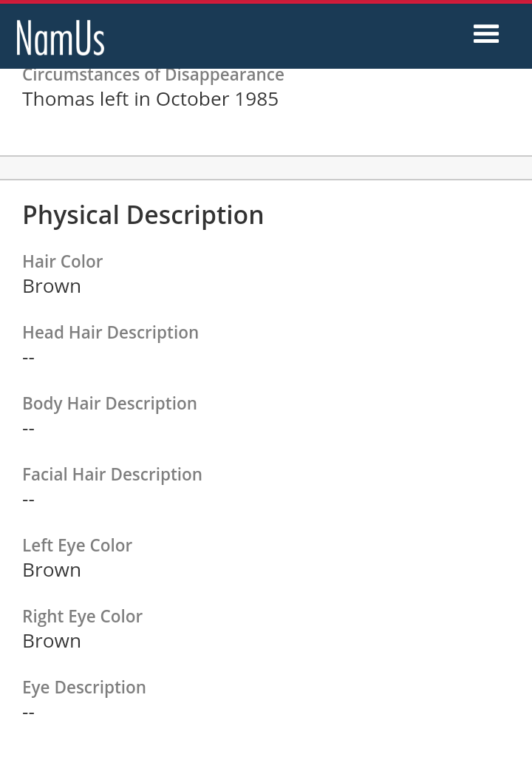The width and height of the screenshot is (532, 757).
Task: Click the NamUs logo
Action: 61,38
